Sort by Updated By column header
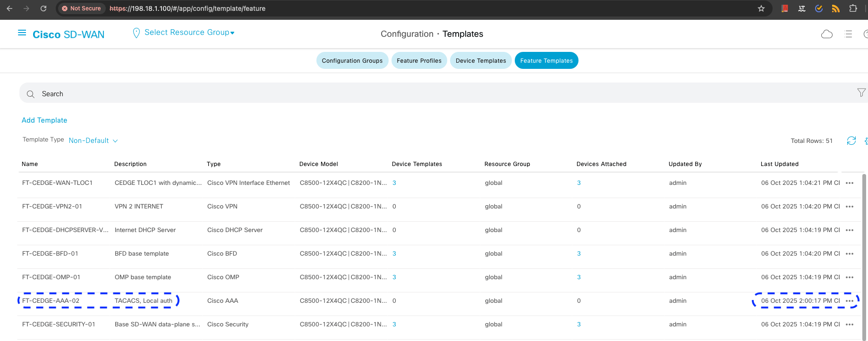Image resolution: width=868 pixels, height=341 pixels. pos(685,164)
